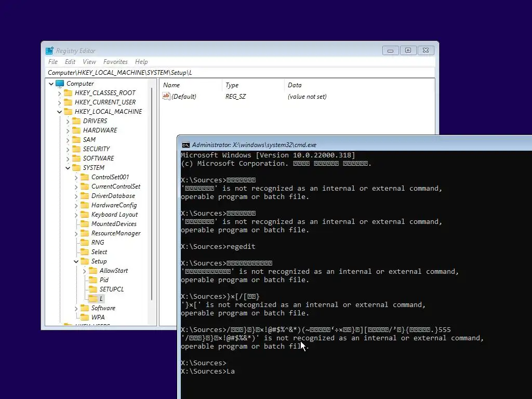Screen dimensions: 532x399
Task: Open the File menu in Registry Editor
Action: 52,62
